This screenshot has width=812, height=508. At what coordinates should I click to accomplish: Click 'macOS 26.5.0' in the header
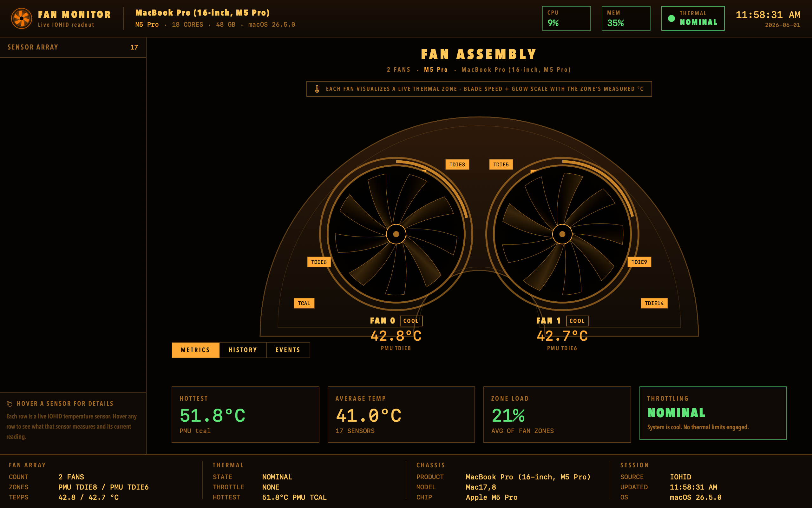(272, 24)
